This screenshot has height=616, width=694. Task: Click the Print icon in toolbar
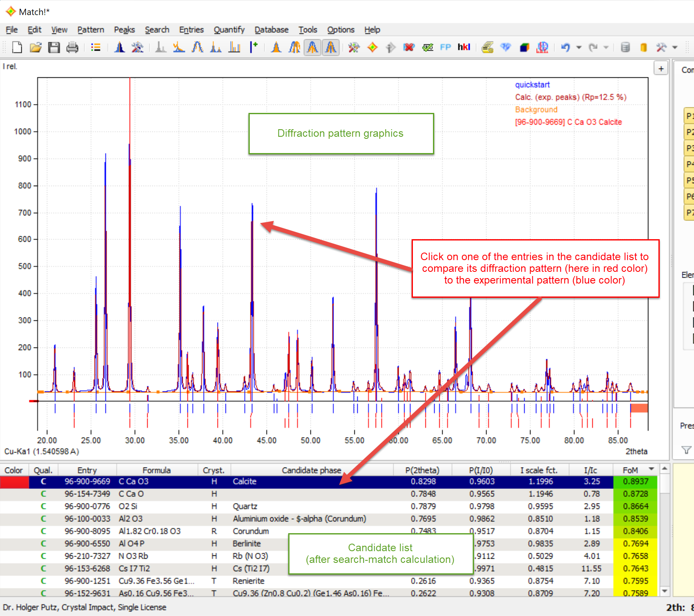pyautogui.click(x=72, y=47)
